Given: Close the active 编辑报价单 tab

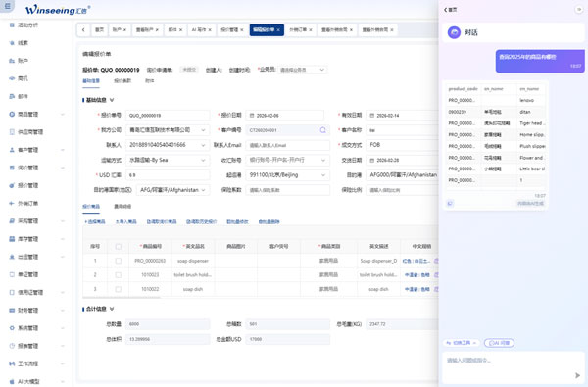Looking at the screenshot, I should tap(278, 30).
